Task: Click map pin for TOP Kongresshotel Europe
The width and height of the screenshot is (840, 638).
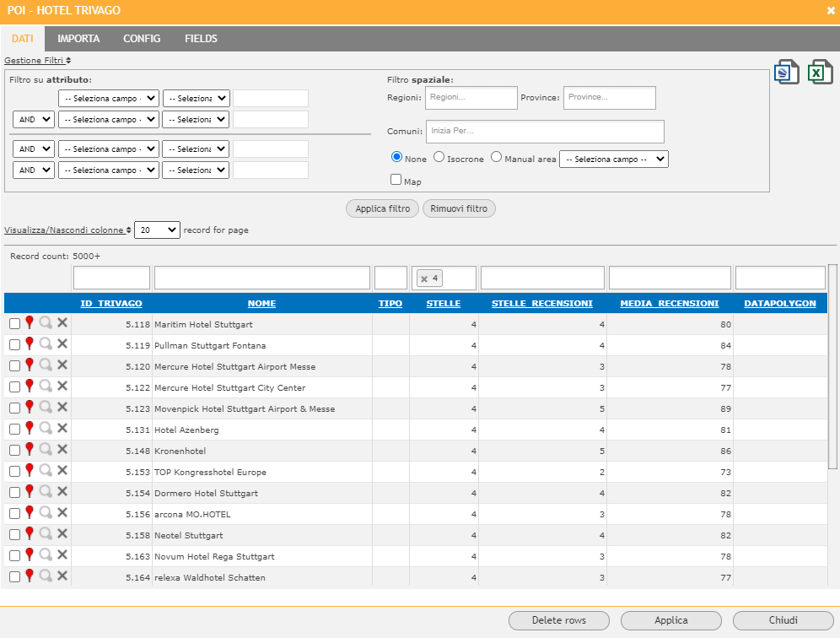Action: (x=30, y=470)
